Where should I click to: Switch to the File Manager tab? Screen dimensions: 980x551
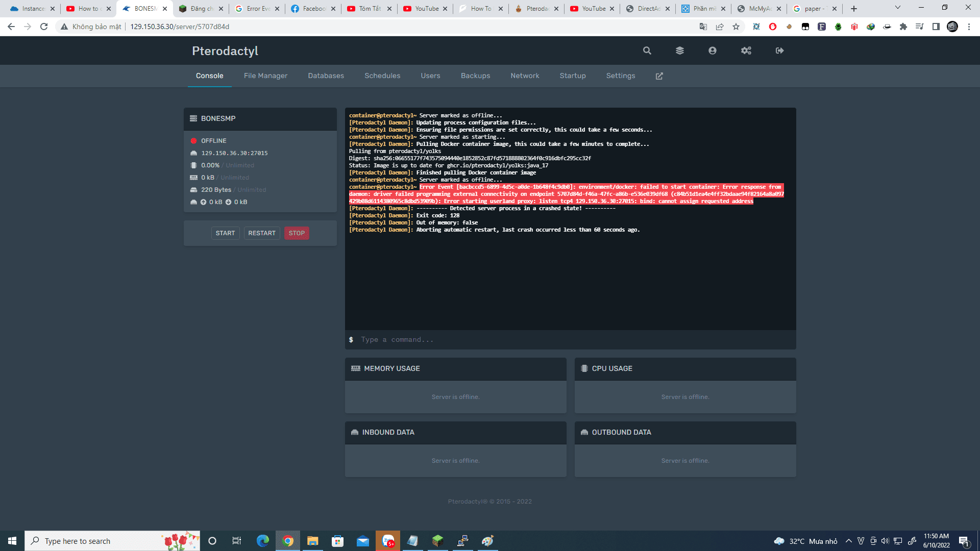click(265, 76)
